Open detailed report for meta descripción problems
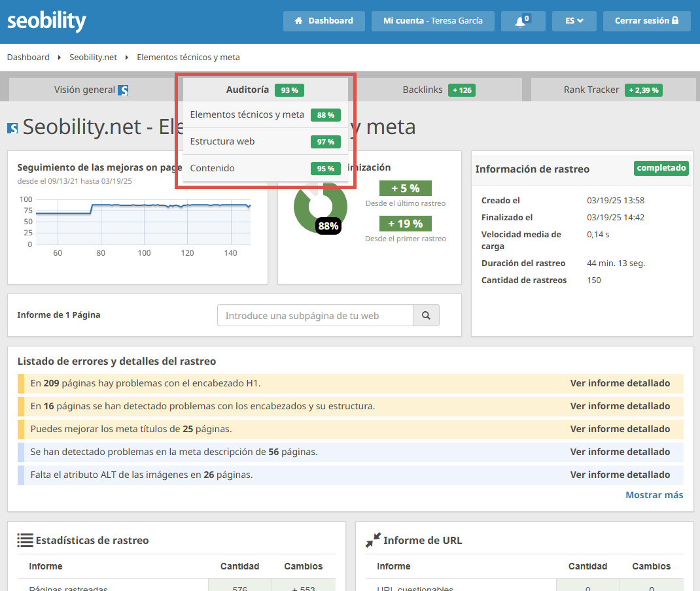This screenshot has height=591, width=700. tap(620, 452)
